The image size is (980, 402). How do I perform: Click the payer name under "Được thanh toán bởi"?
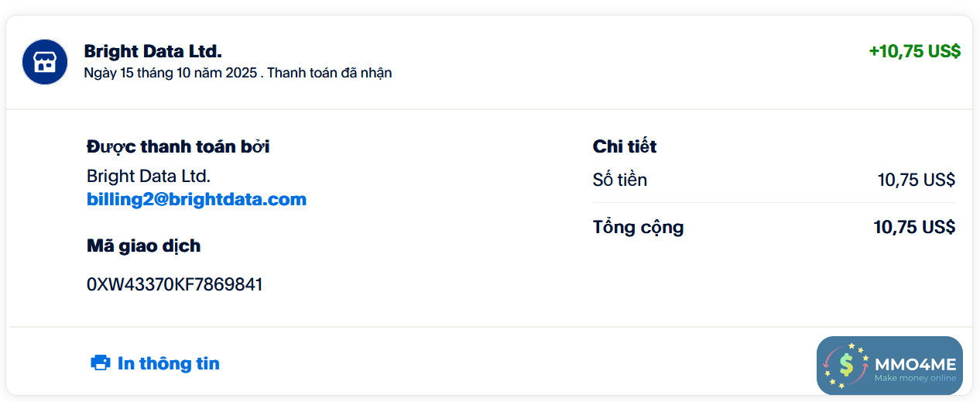tap(149, 176)
